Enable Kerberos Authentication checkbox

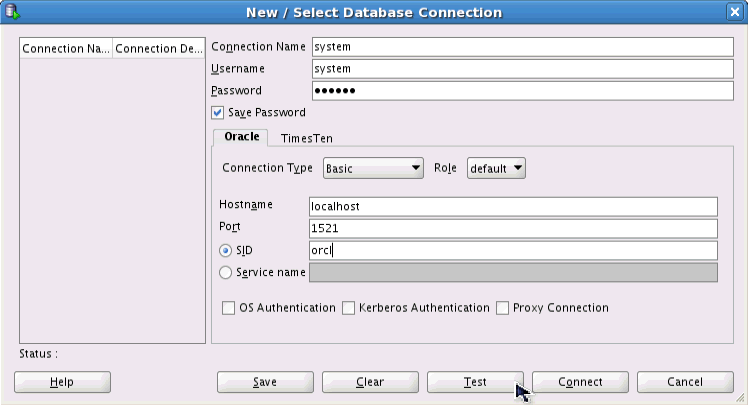349,308
